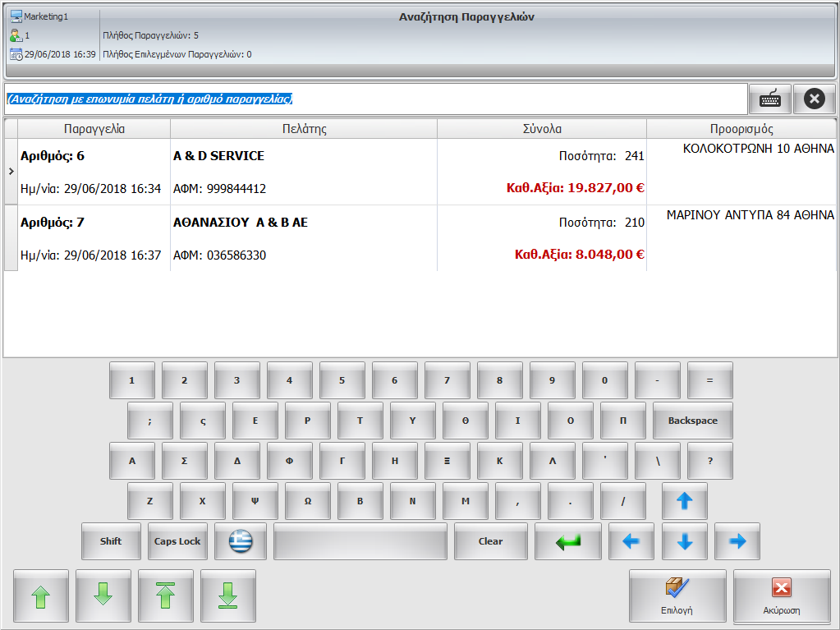Click the blue down arrow key

685,541
